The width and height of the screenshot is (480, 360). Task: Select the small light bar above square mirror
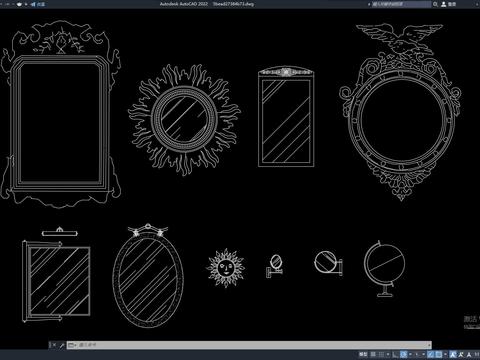tap(60, 232)
